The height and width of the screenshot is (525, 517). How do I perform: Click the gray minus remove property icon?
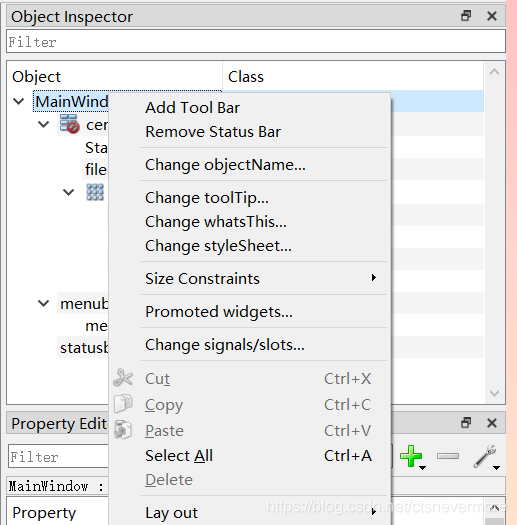click(448, 456)
